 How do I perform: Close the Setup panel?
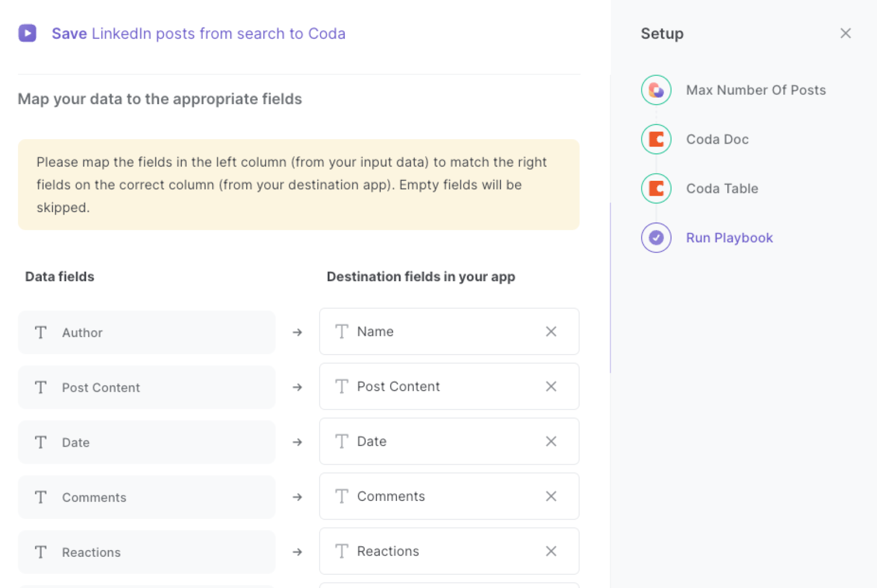click(845, 33)
